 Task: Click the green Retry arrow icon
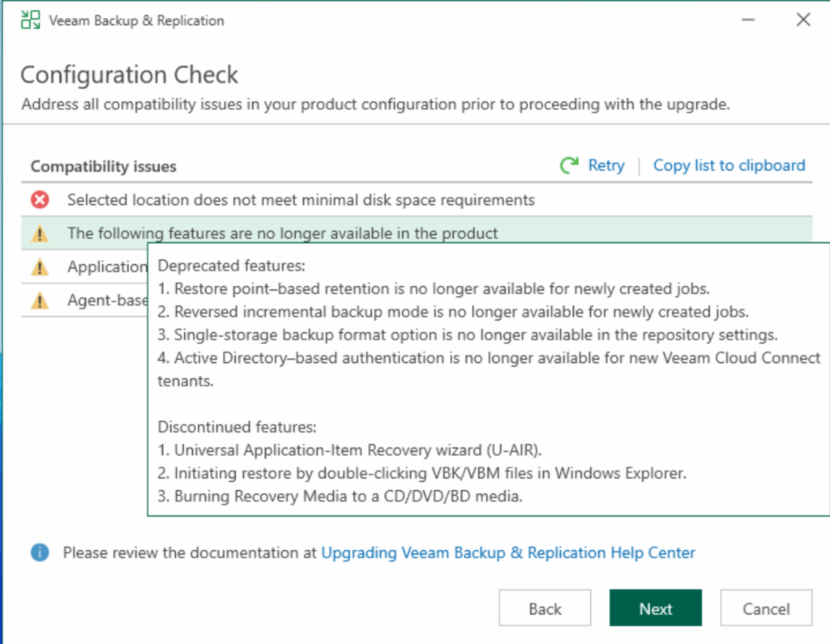tap(569, 166)
